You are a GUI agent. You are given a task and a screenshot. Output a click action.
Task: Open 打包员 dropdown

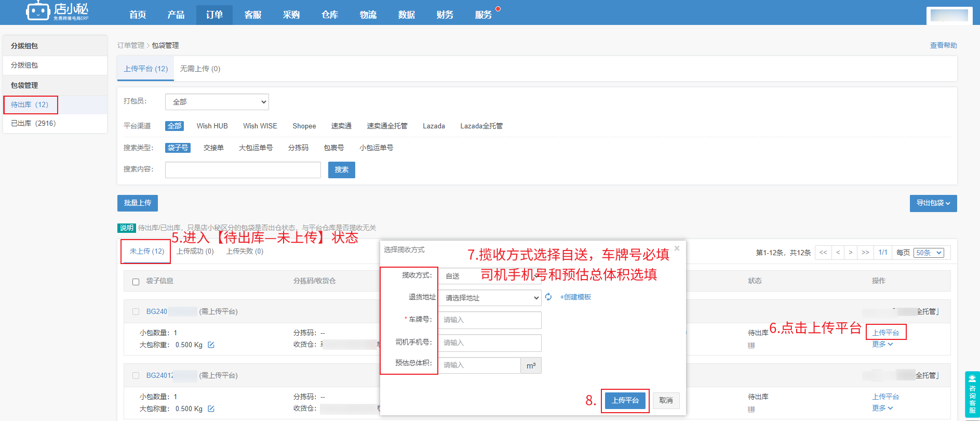(217, 102)
